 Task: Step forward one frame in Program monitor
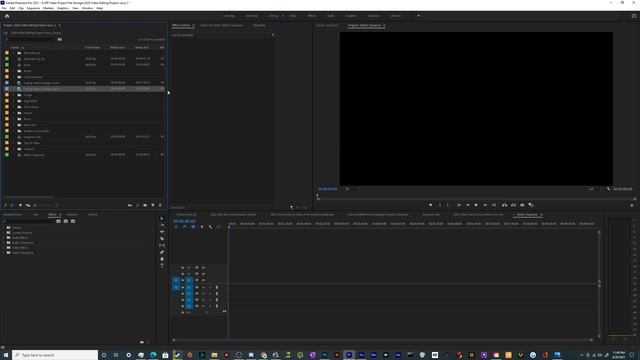(x=485, y=205)
